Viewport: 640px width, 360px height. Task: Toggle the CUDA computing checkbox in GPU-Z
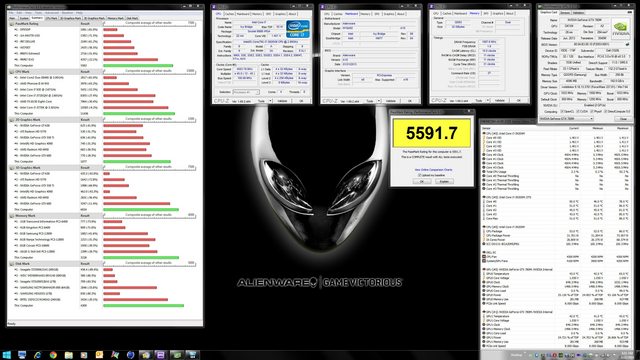tap(576, 111)
